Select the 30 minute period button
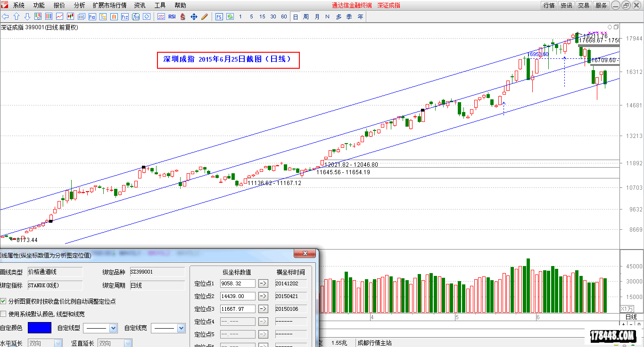644x347 pixels. tap(273, 16)
